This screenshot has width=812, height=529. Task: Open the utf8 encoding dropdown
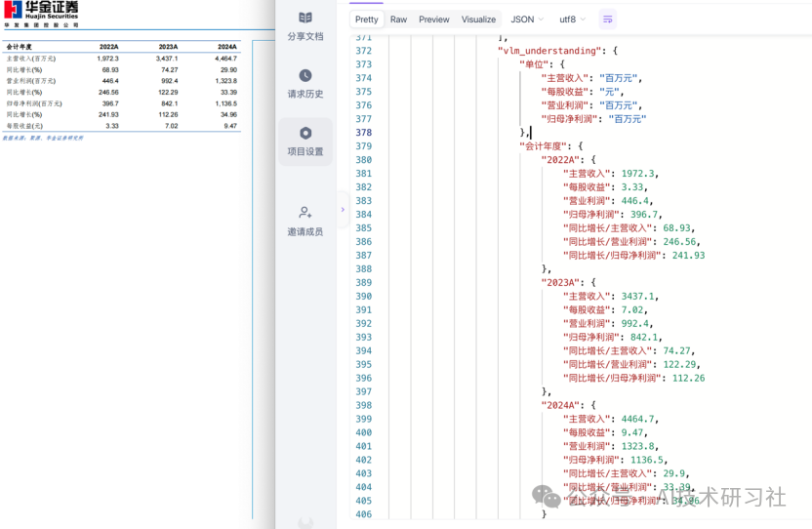coord(572,20)
